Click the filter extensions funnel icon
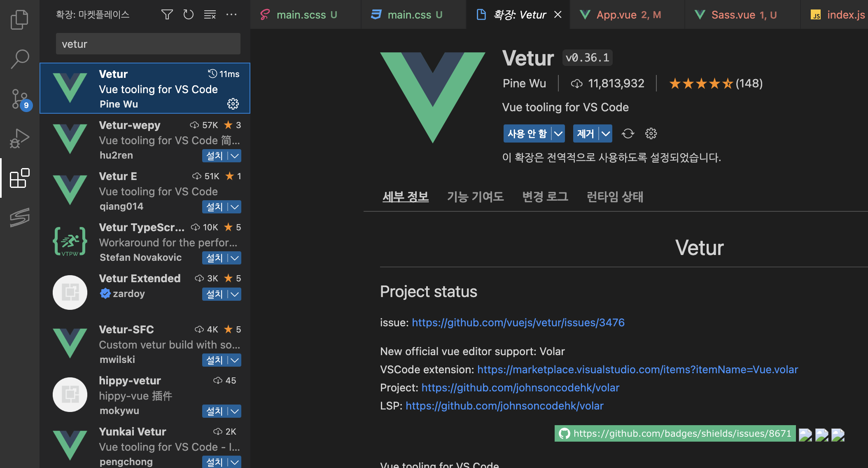 [x=167, y=15]
